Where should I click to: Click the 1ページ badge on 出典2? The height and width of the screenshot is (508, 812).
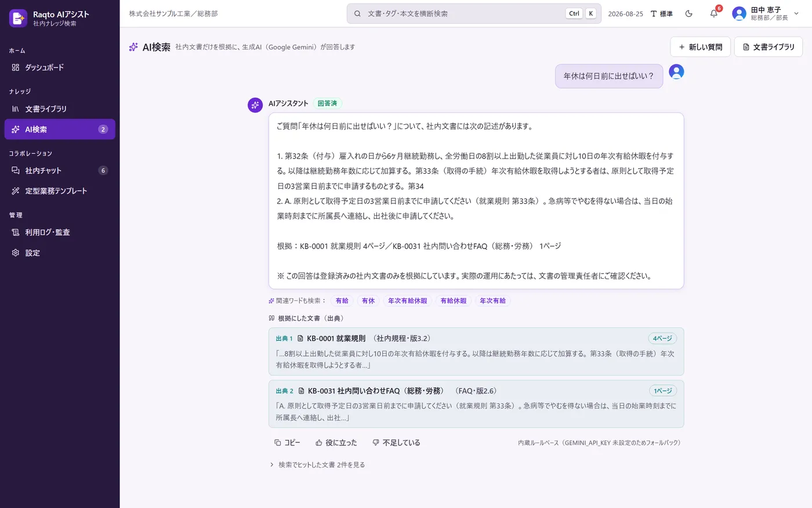tap(663, 391)
